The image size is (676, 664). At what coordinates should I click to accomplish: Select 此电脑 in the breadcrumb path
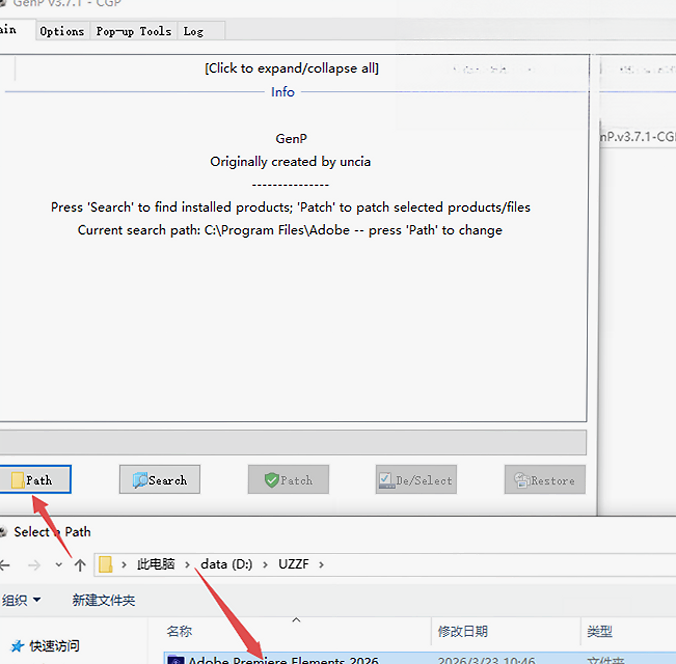click(x=156, y=564)
